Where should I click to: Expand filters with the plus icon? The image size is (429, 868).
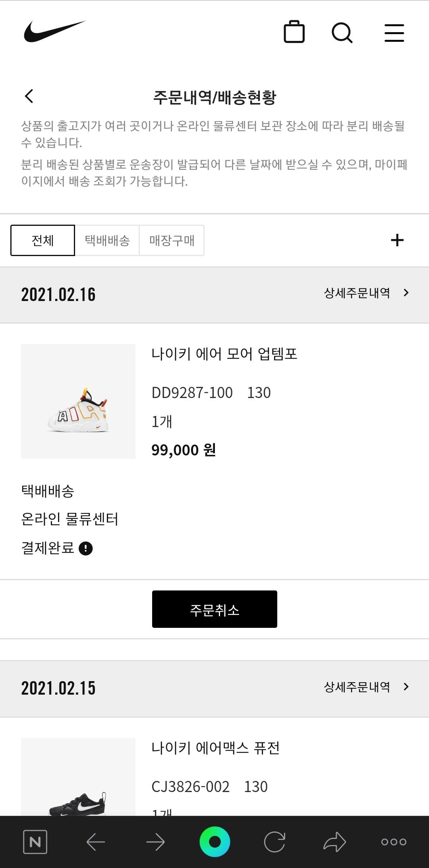coord(397,240)
